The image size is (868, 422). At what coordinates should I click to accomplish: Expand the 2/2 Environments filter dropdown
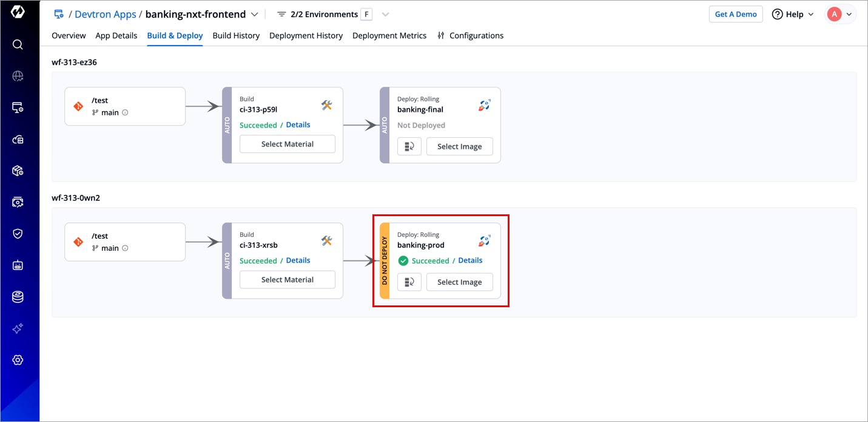point(385,14)
